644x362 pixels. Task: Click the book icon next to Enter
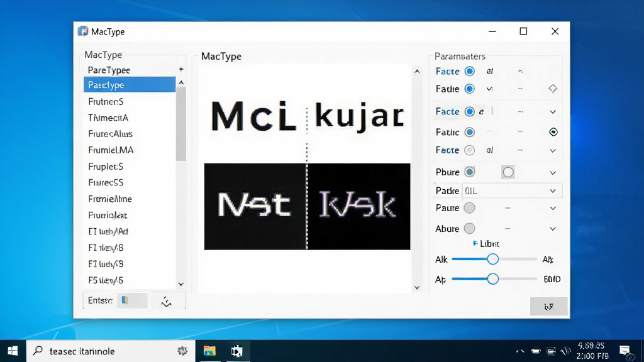[x=125, y=300]
